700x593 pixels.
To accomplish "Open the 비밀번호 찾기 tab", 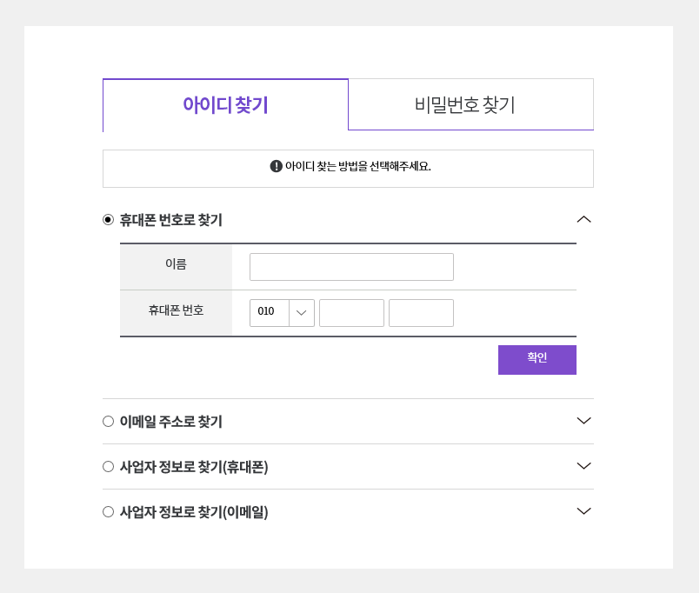I will click(470, 105).
